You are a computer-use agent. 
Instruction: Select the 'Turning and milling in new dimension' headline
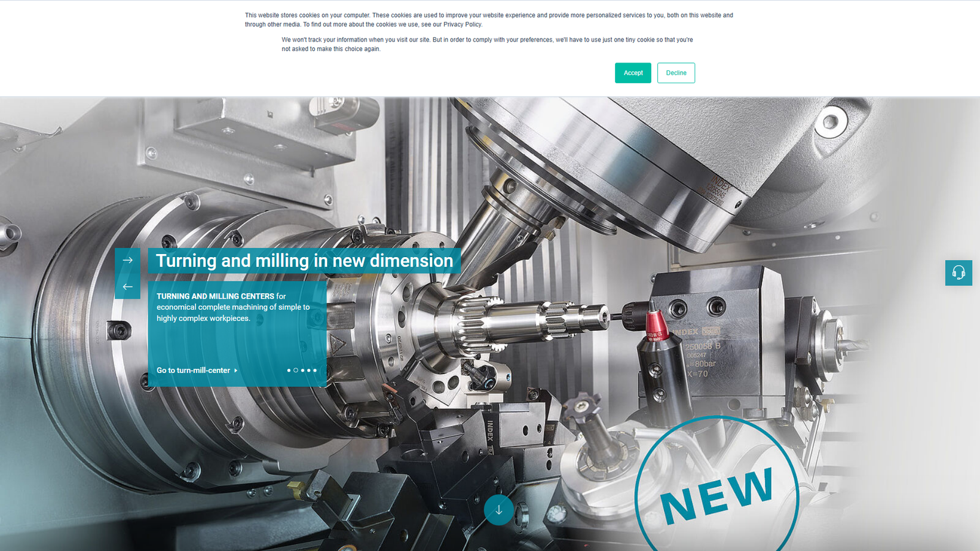coord(304,260)
